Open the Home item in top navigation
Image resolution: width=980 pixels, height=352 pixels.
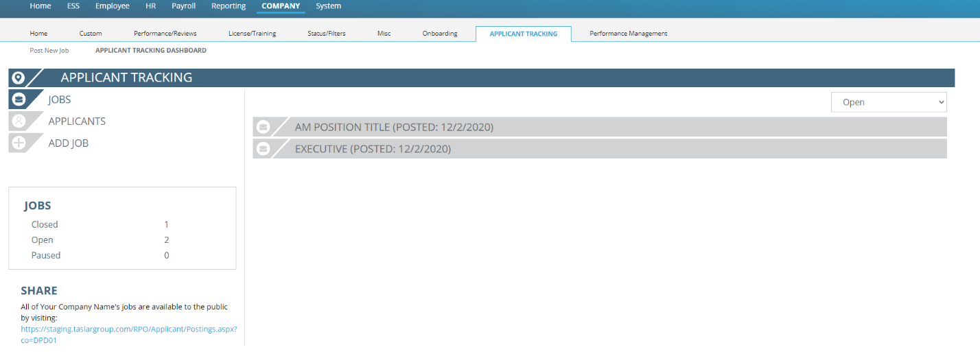pos(40,6)
